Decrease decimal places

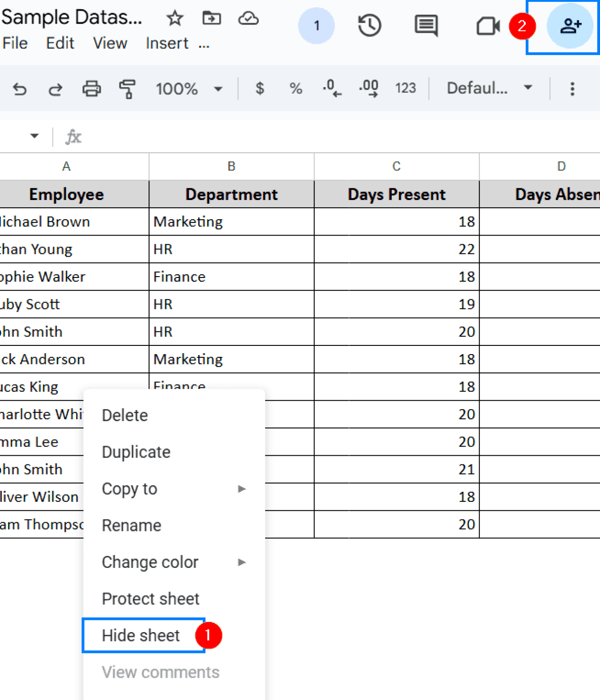coord(331,89)
